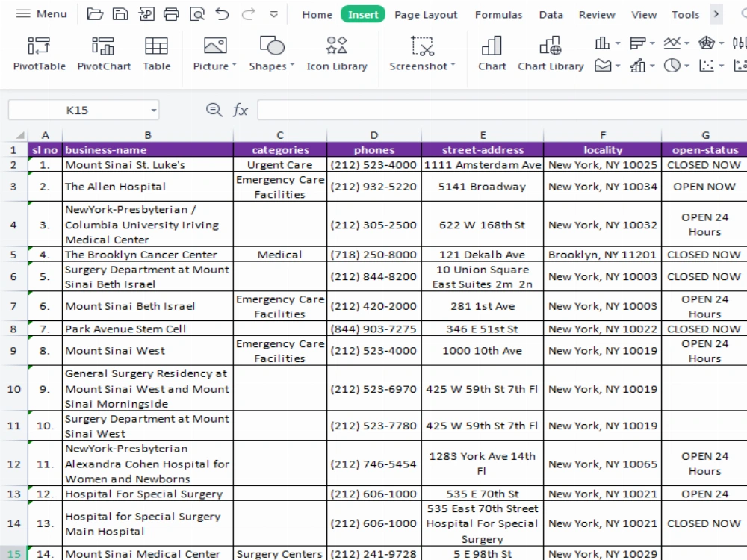
Task: Select row 10 header
Action: click(13, 388)
